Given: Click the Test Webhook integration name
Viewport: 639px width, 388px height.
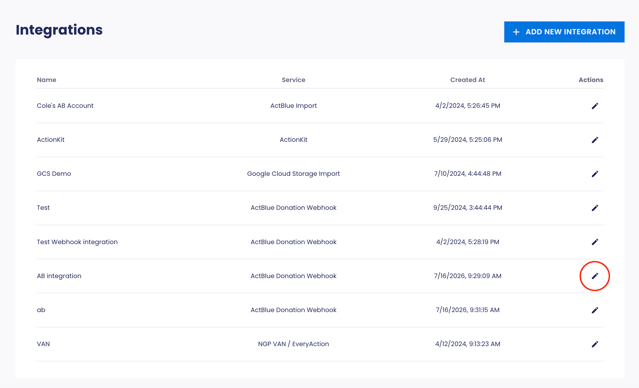Looking at the screenshot, I should click(77, 242).
